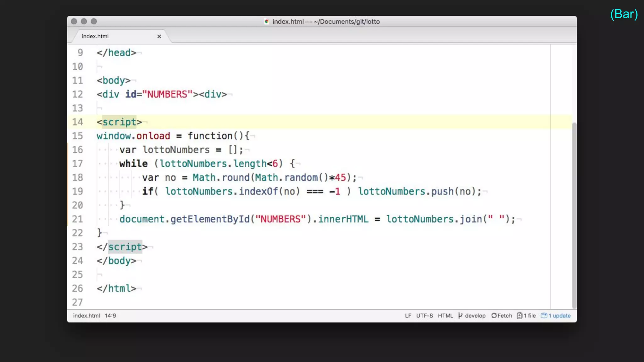Select the index.html tab
The width and height of the screenshot is (644, 362).
tap(95, 36)
